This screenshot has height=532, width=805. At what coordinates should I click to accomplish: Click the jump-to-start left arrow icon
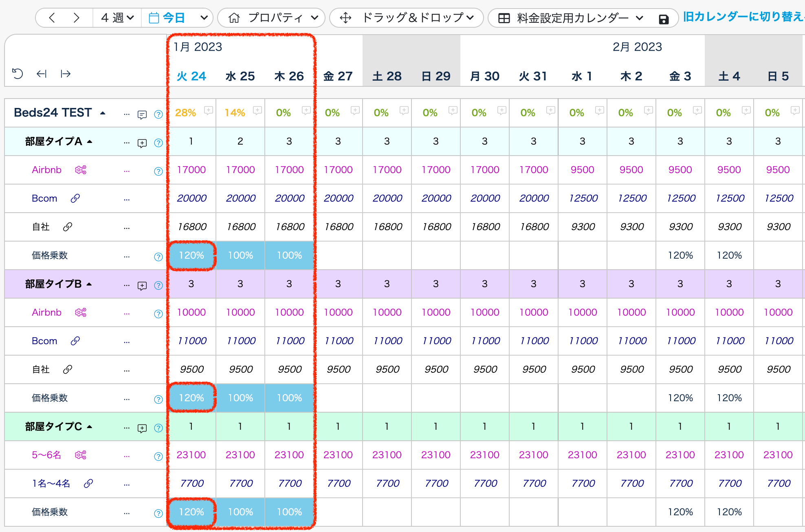[42, 74]
